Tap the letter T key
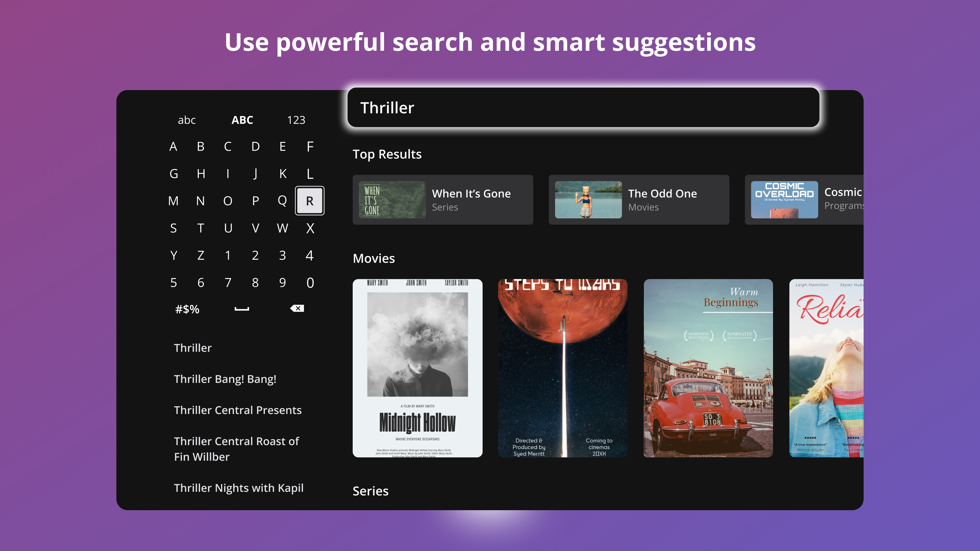This screenshot has width=980, height=551. [201, 228]
